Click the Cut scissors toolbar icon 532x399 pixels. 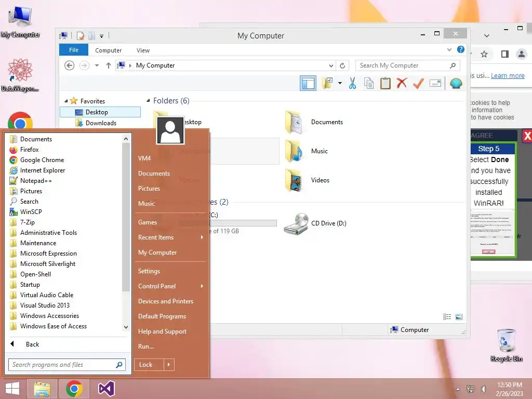[x=353, y=83]
